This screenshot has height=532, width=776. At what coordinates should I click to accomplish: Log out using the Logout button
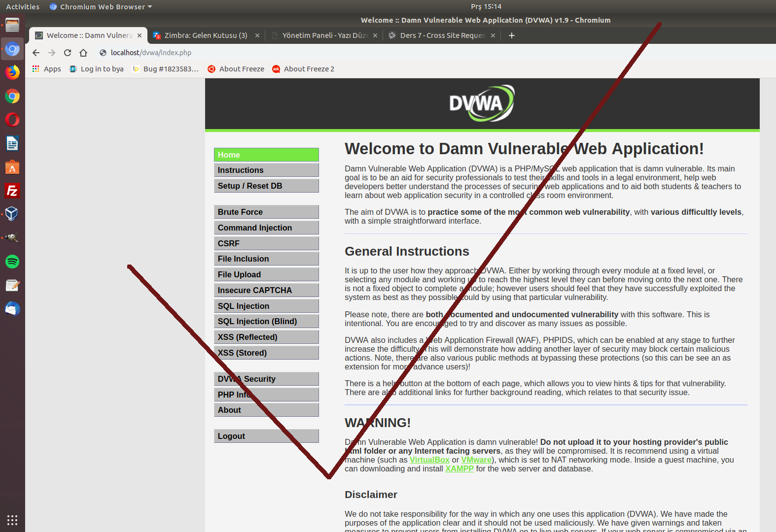[266, 436]
